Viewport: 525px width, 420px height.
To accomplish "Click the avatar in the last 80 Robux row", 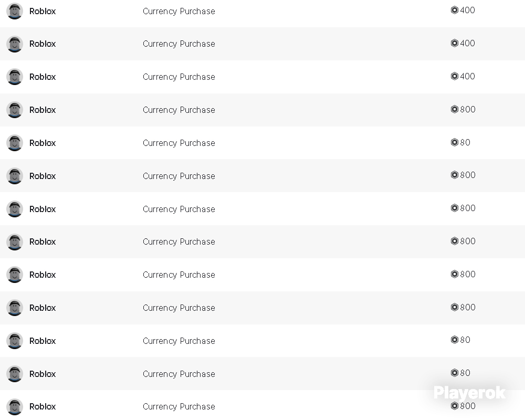I will pyautogui.click(x=15, y=374).
